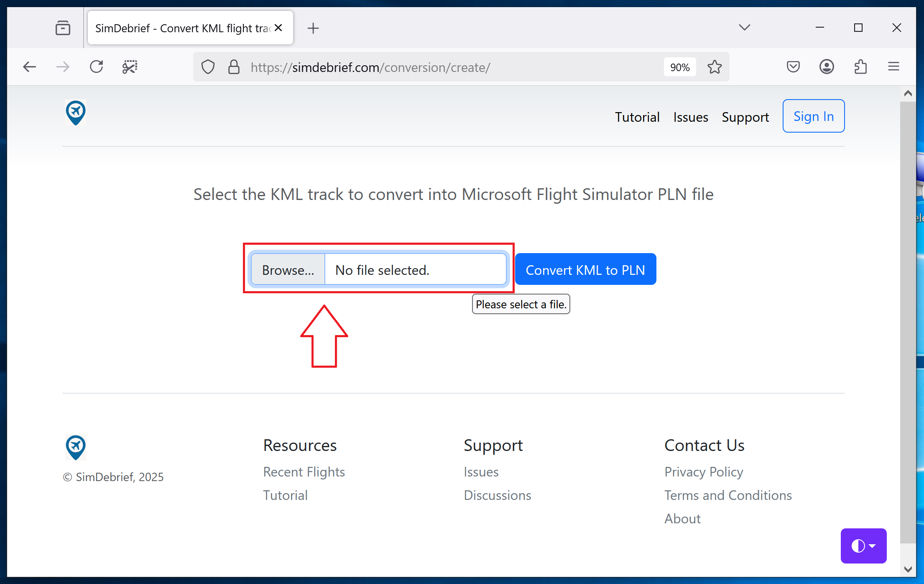Open the About link

click(682, 519)
